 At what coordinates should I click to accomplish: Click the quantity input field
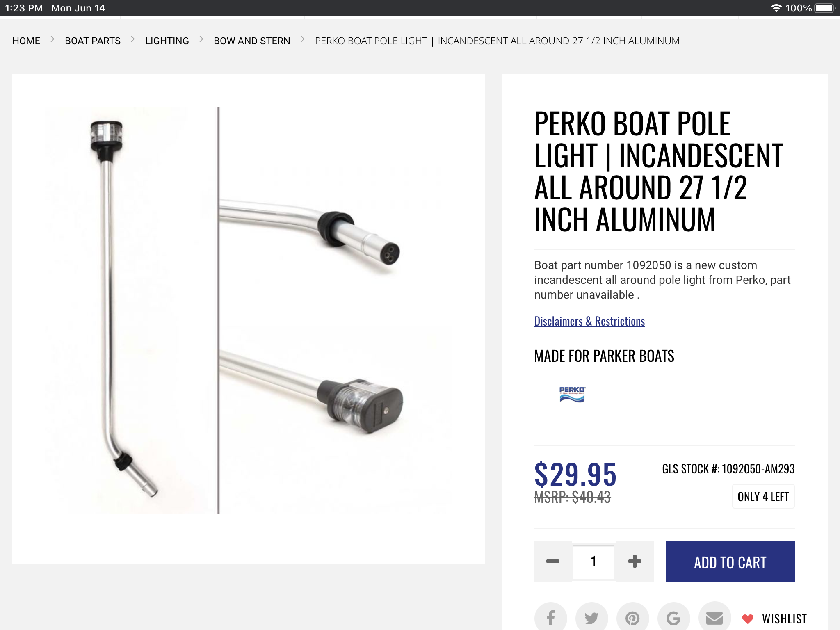(x=593, y=562)
